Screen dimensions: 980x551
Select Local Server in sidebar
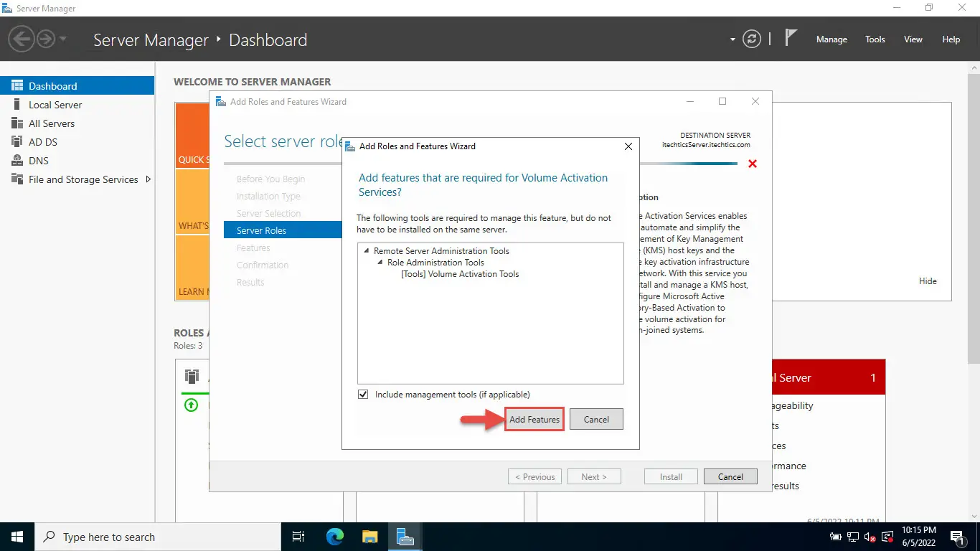tap(55, 105)
